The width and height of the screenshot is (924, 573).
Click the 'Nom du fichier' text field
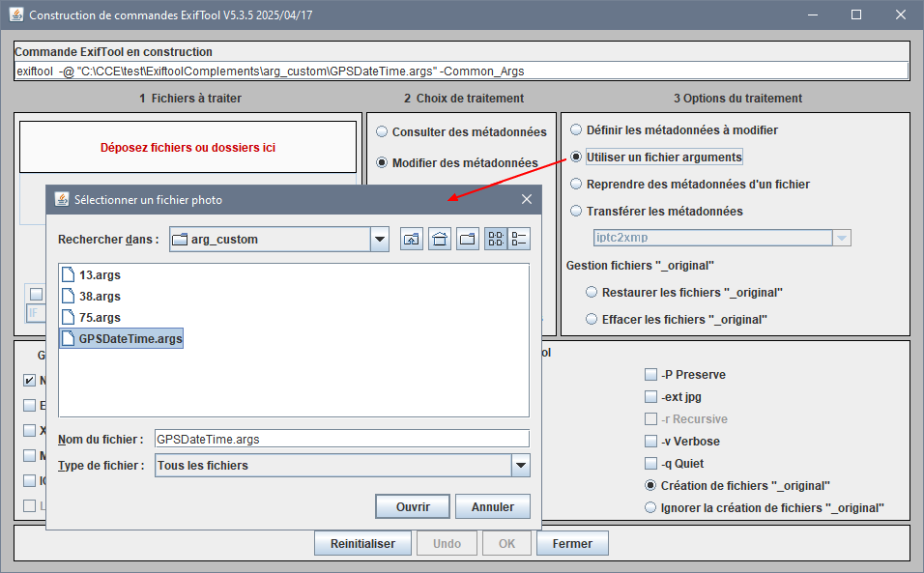click(x=342, y=439)
